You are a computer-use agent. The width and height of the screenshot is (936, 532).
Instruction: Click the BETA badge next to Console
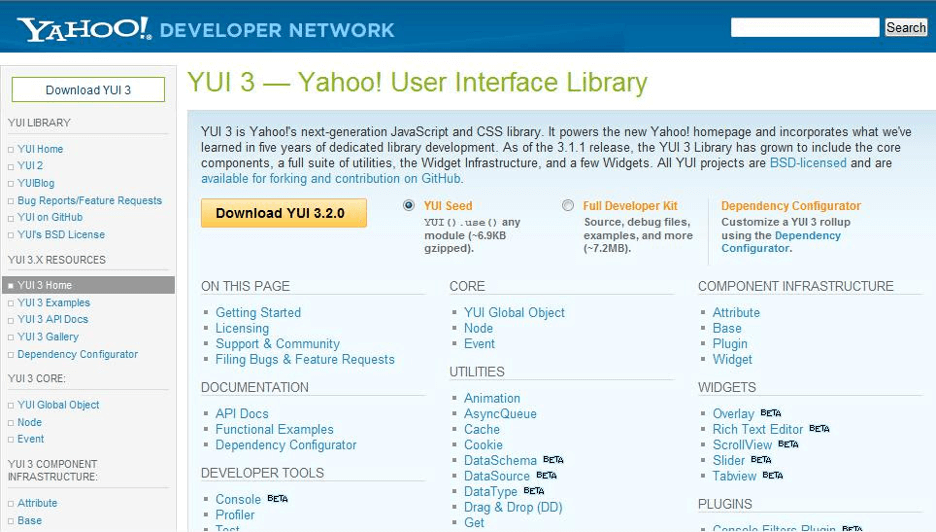(x=277, y=499)
